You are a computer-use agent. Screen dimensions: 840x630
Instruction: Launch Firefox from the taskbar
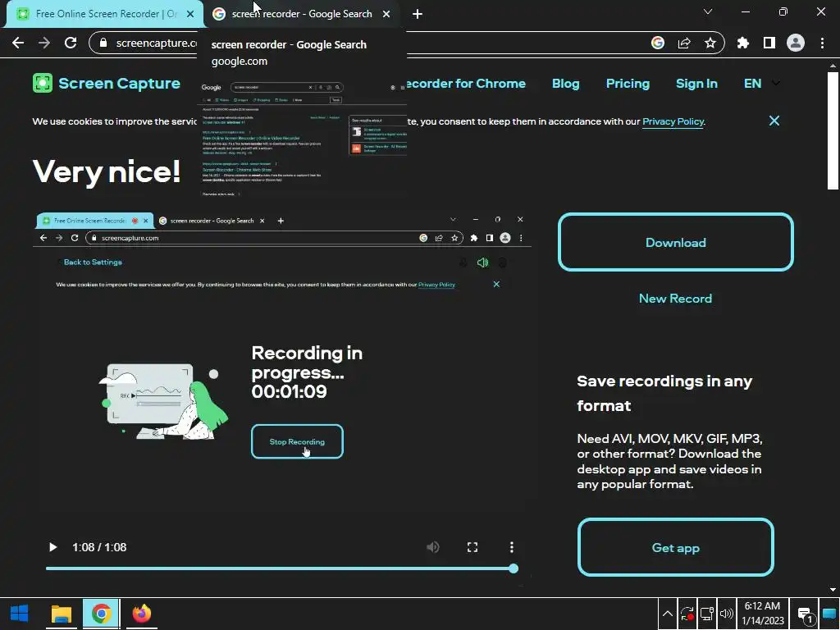[142, 614]
